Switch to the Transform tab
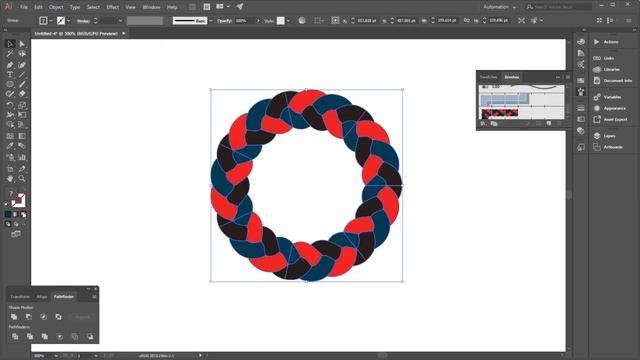This screenshot has width=640, height=360. (20, 297)
